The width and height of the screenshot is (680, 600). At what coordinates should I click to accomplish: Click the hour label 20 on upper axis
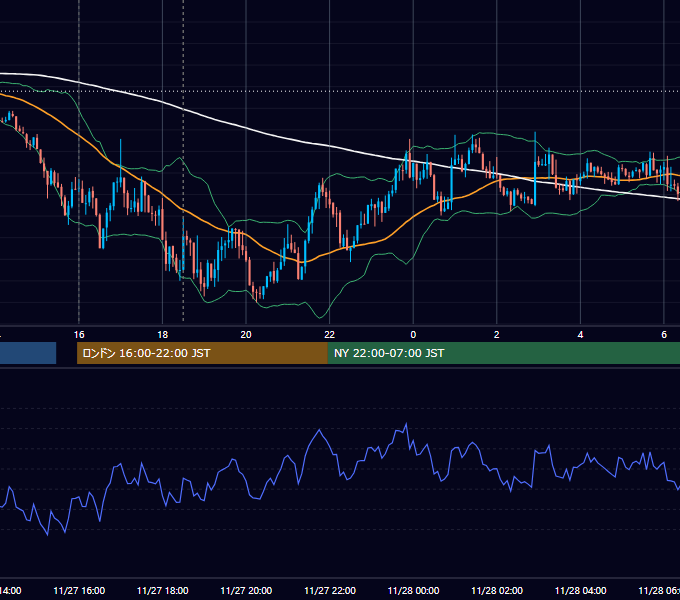pyautogui.click(x=246, y=335)
